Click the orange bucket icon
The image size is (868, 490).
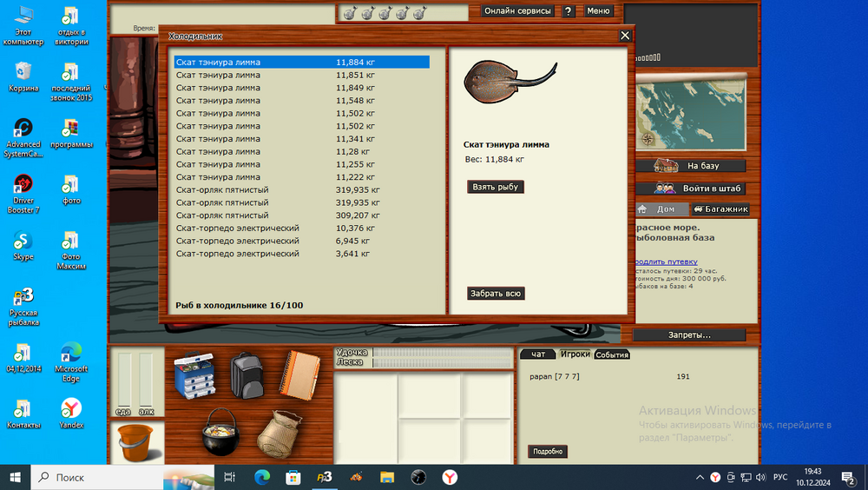tap(134, 442)
